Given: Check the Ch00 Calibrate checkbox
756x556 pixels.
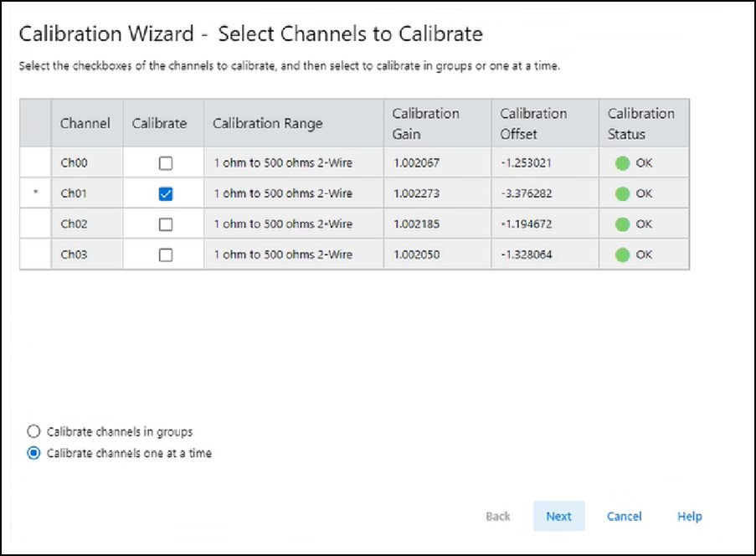Looking at the screenshot, I should coord(165,164).
